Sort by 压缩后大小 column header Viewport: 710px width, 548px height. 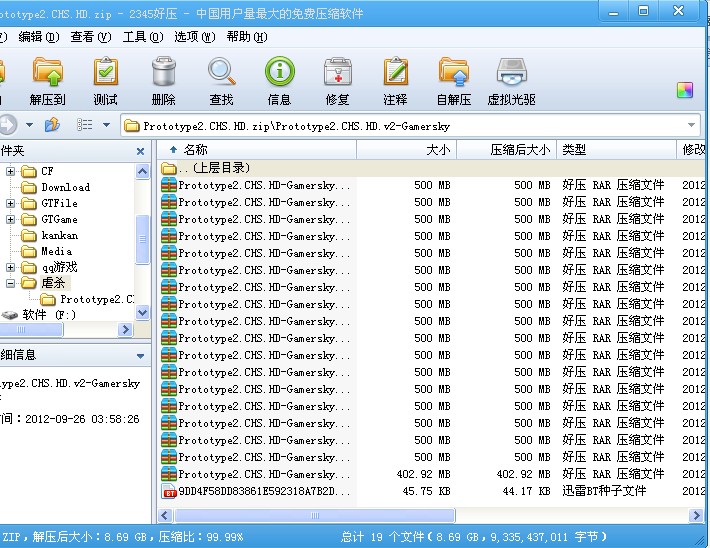(x=507, y=150)
